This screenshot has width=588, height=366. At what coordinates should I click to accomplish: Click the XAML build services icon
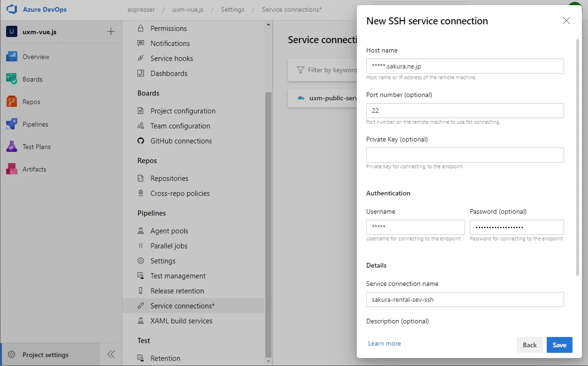click(x=141, y=321)
